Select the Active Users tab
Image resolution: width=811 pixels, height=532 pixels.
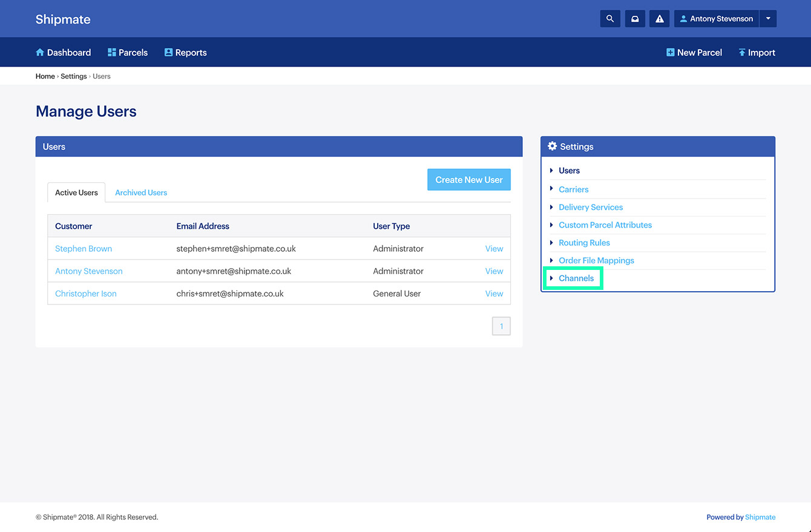[x=76, y=192]
